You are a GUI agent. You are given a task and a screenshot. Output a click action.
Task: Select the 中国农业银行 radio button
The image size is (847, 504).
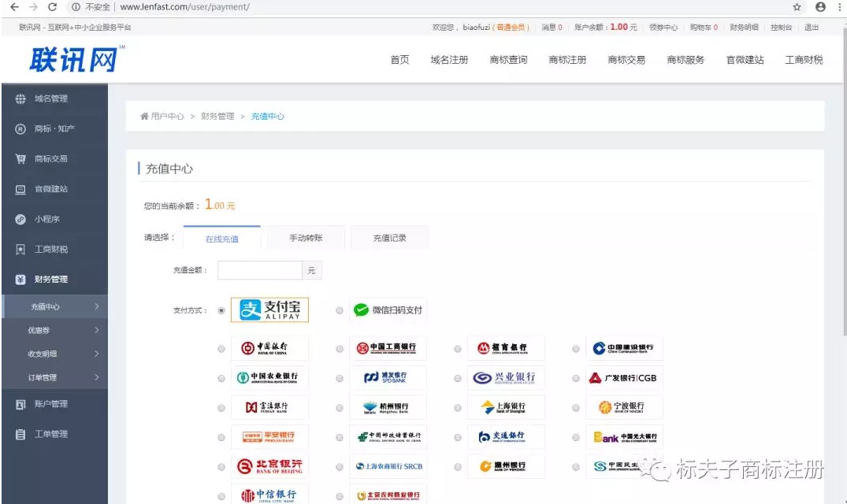click(221, 378)
